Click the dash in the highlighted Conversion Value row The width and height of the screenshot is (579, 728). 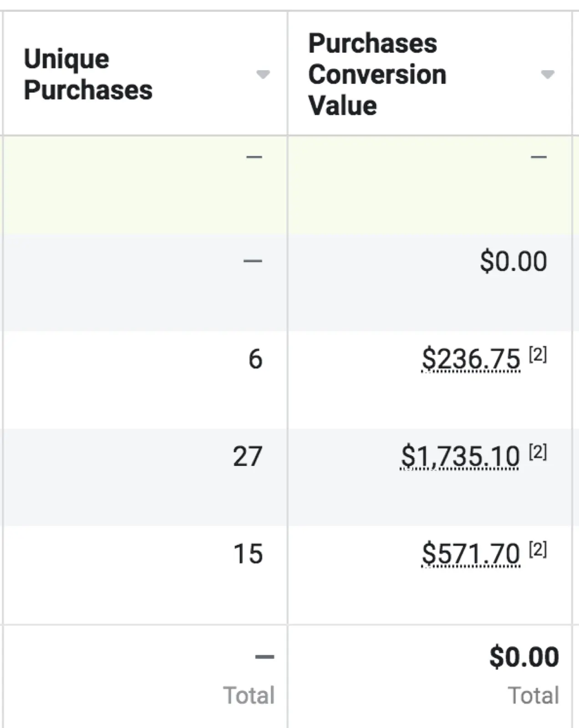coord(538,157)
